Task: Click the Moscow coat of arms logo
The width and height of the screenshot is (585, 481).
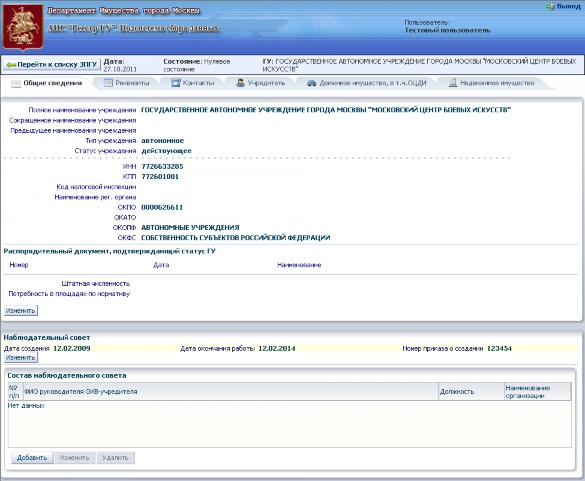Action: pos(23,27)
